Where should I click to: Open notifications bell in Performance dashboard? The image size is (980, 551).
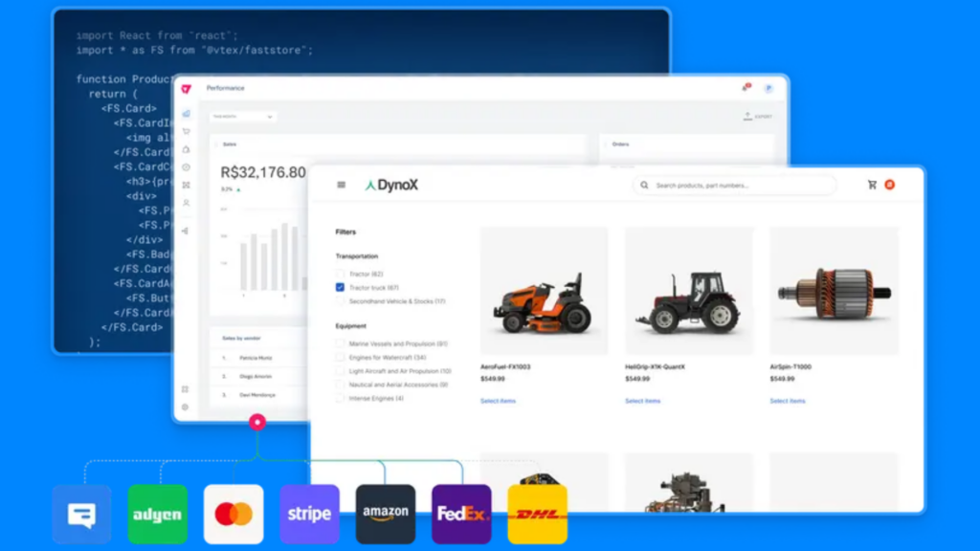click(x=746, y=88)
